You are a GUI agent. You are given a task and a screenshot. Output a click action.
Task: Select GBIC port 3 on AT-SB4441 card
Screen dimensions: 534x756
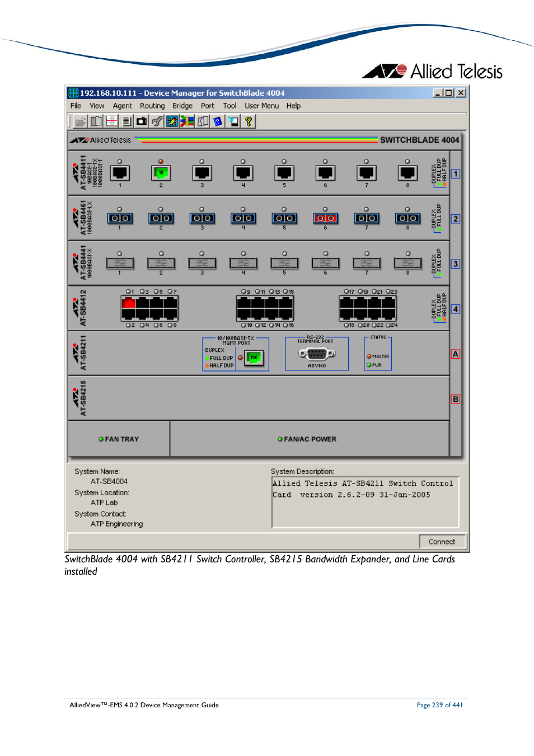202,263
